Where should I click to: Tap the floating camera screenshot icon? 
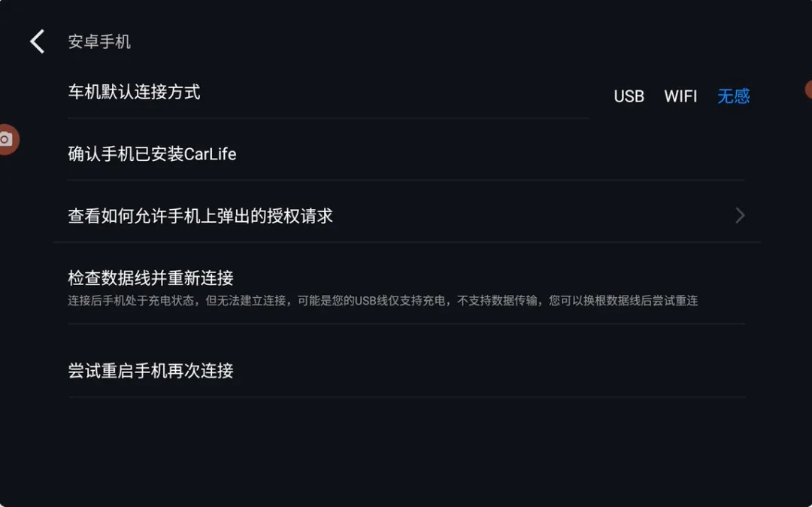point(7,139)
